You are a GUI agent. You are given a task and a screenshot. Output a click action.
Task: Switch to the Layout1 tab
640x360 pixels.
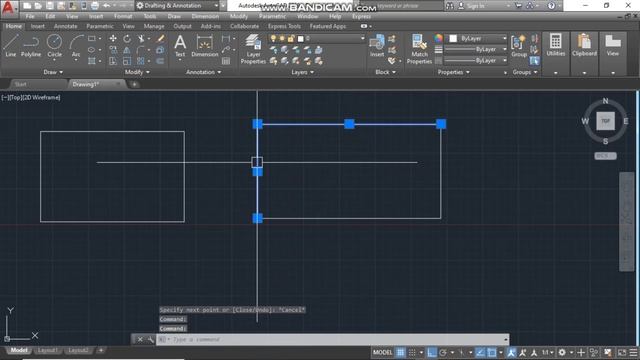(47, 350)
